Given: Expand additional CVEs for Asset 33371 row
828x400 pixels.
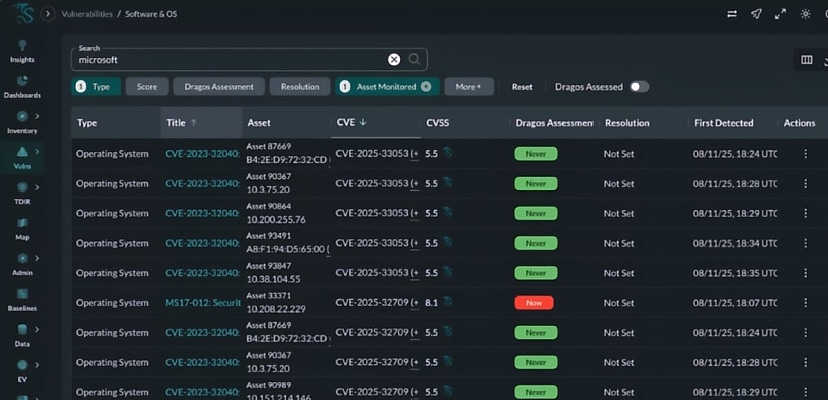Looking at the screenshot, I should pos(415,303).
